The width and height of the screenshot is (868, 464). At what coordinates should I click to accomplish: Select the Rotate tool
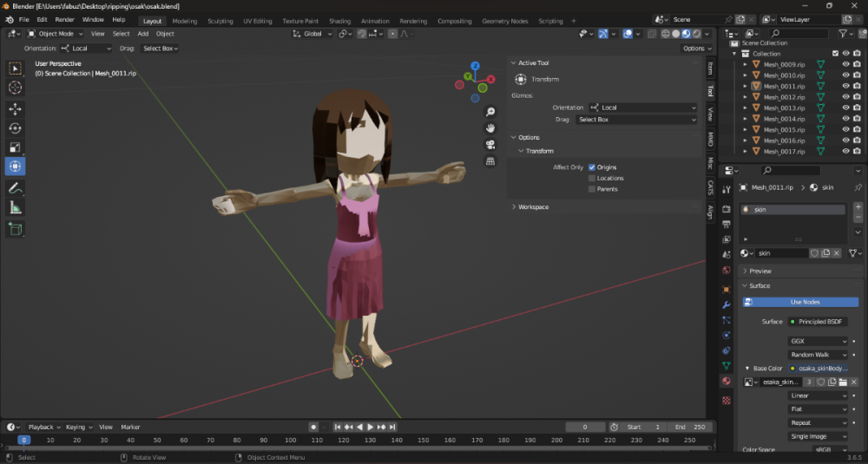tap(16, 127)
